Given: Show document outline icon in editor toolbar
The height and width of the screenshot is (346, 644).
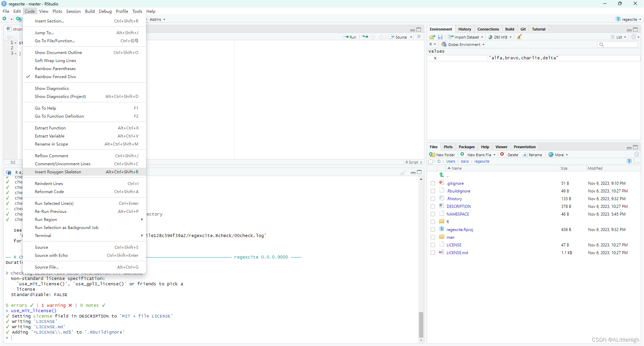Looking at the screenshot, I should (x=419, y=37).
